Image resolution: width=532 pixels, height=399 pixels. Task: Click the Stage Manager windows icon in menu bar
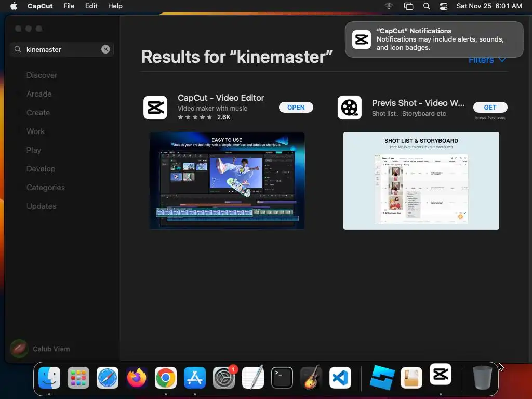(408, 6)
